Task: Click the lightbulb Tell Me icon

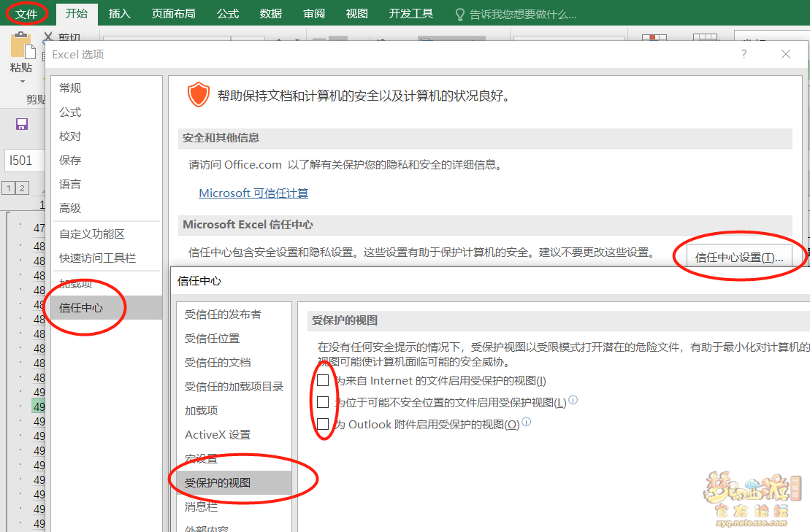Action: click(459, 15)
